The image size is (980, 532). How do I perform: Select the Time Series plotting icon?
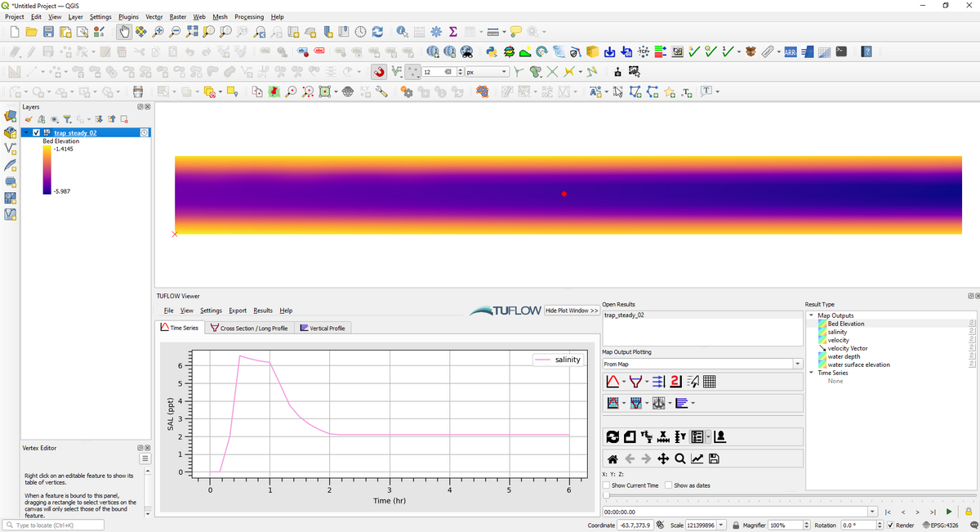(612, 381)
